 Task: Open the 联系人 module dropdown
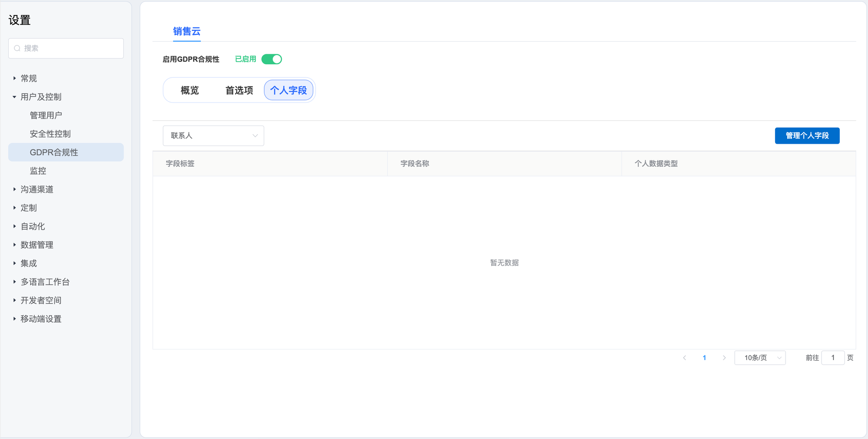pyautogui.click(x=213, y=136)
